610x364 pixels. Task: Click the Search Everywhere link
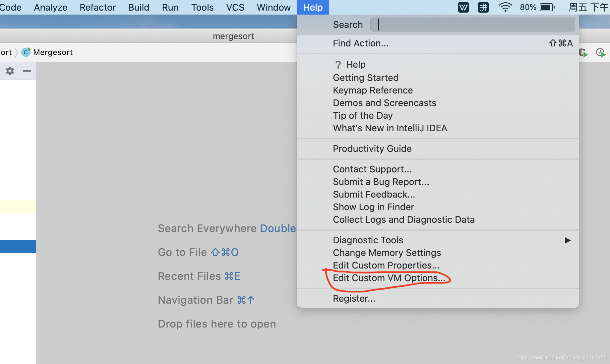(x=208, y=228)
